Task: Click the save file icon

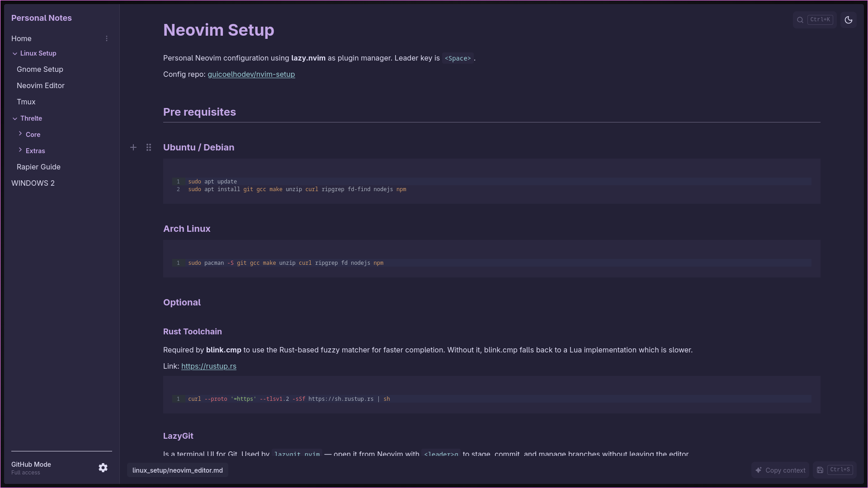Action: click(x=820, y=470)
